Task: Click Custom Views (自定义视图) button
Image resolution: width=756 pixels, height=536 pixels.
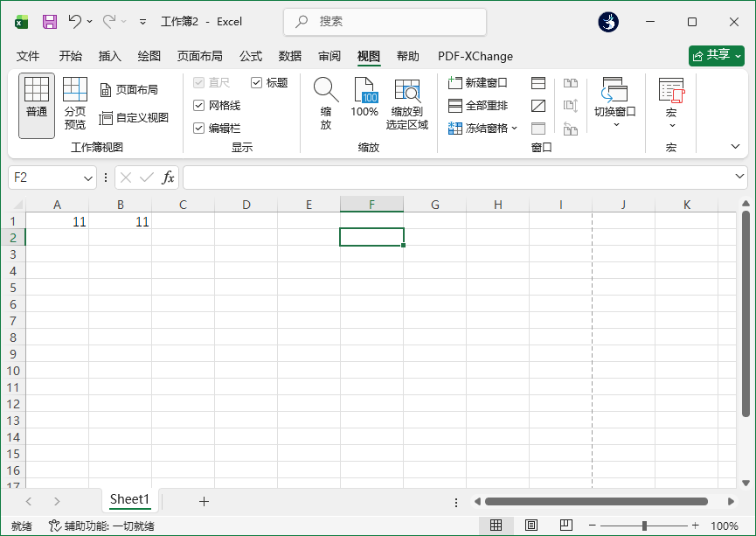Action: [x=134, y=117]
